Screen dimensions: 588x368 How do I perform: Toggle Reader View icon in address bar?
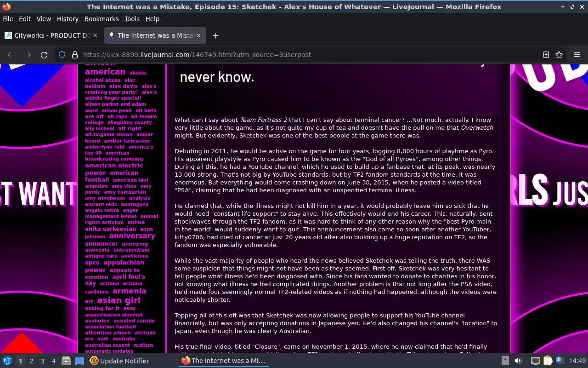coord(546,55)
